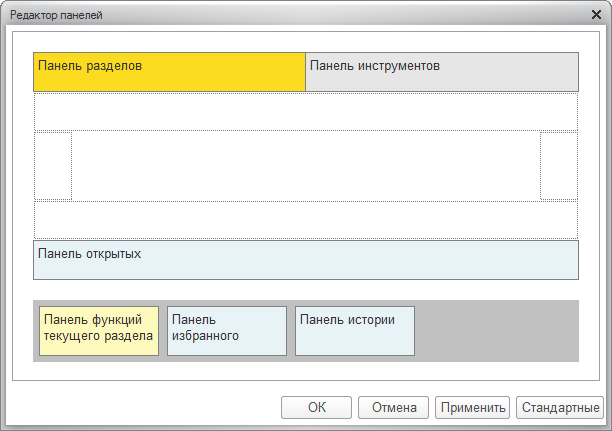Click the narrow right empty drop zone
The image size is (612, 431).
(559, 165)
